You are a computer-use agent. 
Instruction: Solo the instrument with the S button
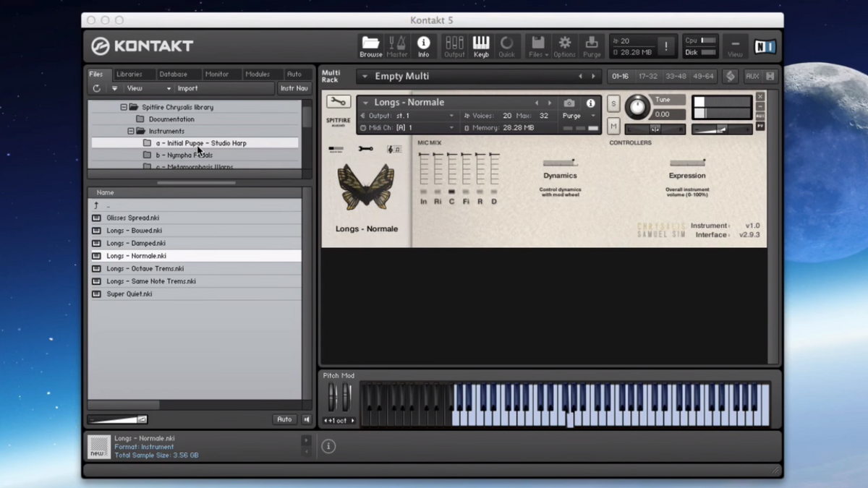tap(613, 104)
